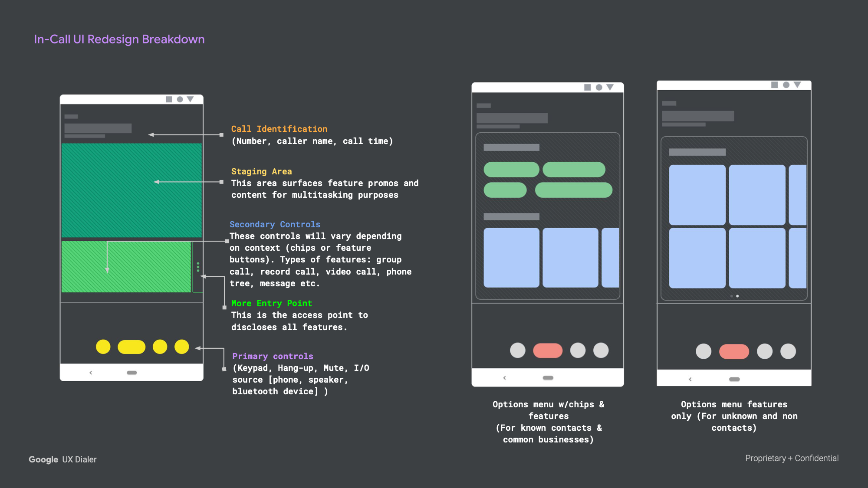This screenshot has width=868, height=488.
Task: Open the bottom-left blue feature tile in right mockup
Action: [x=697, y=258]
